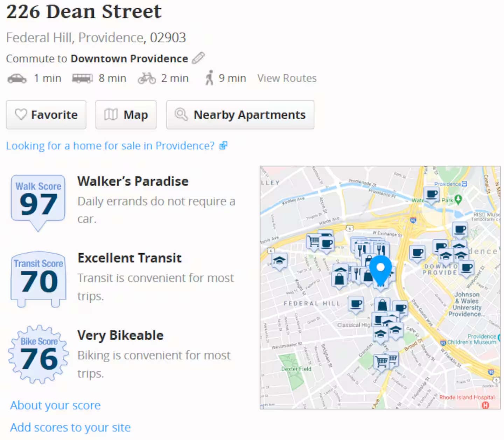Click the bicycle commute time icon

click(147, 78)
